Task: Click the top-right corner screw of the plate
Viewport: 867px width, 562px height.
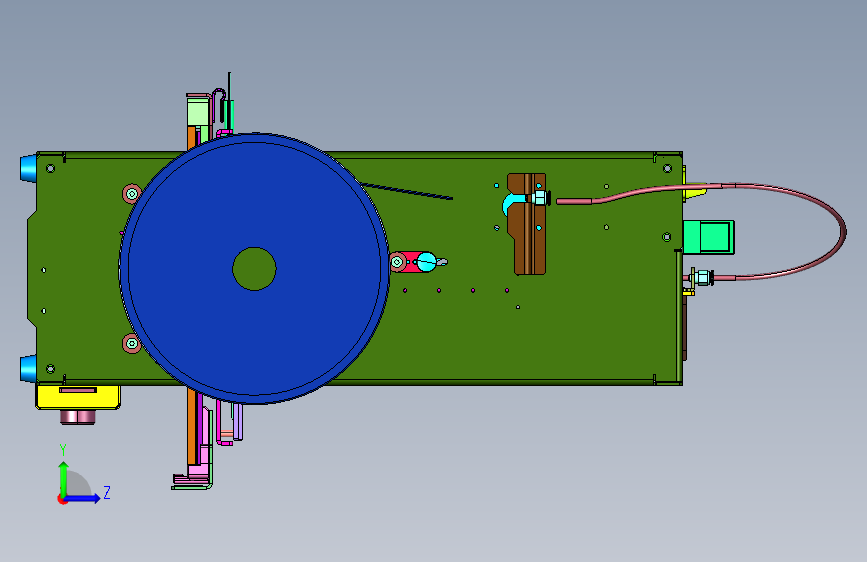Action: point(667,168)
